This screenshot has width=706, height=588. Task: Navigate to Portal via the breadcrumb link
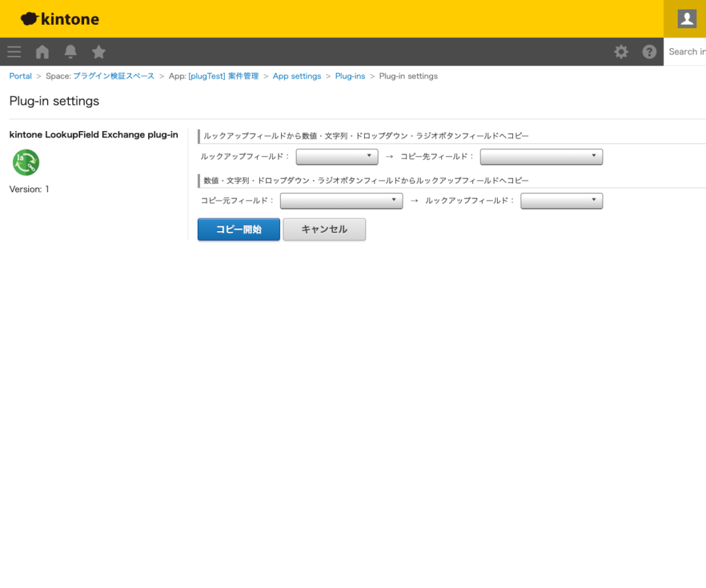tap(20, 76)
